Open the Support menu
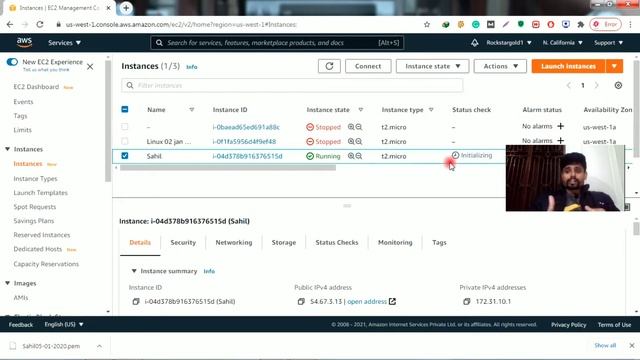 (x=609, y=43)
